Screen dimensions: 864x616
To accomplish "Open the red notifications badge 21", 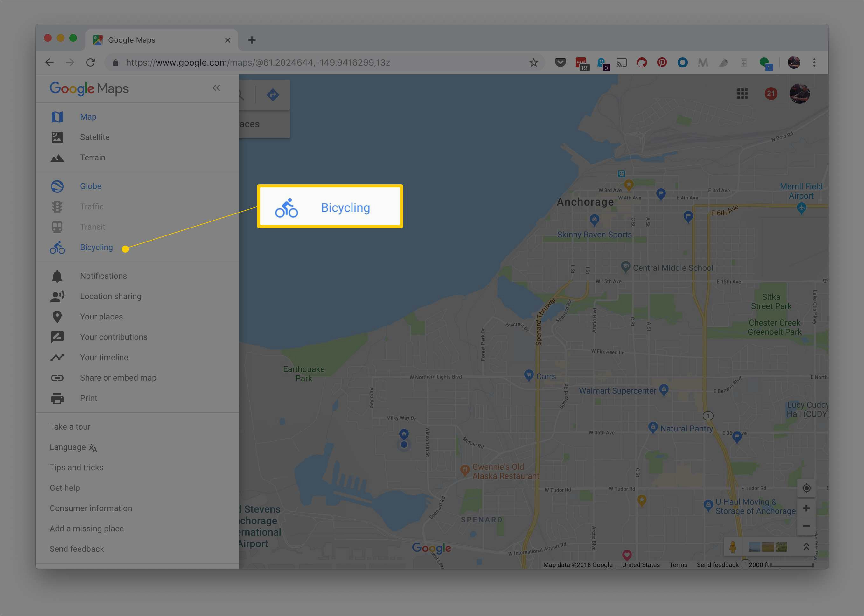I will click(771, 94).
